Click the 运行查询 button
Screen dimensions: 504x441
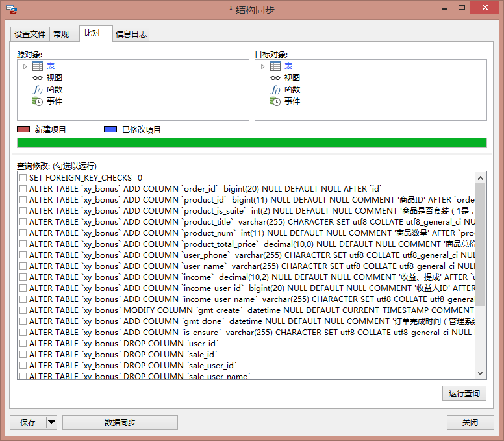(x=464, y=393)
